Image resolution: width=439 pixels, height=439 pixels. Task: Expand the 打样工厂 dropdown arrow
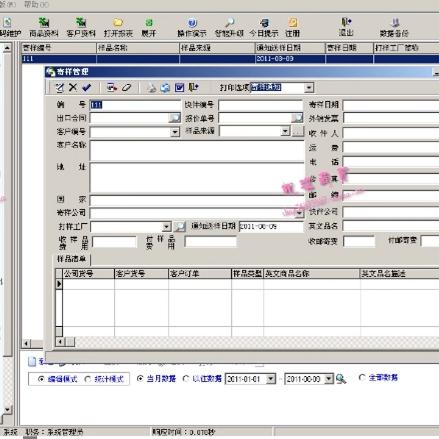tap(166, 227)
